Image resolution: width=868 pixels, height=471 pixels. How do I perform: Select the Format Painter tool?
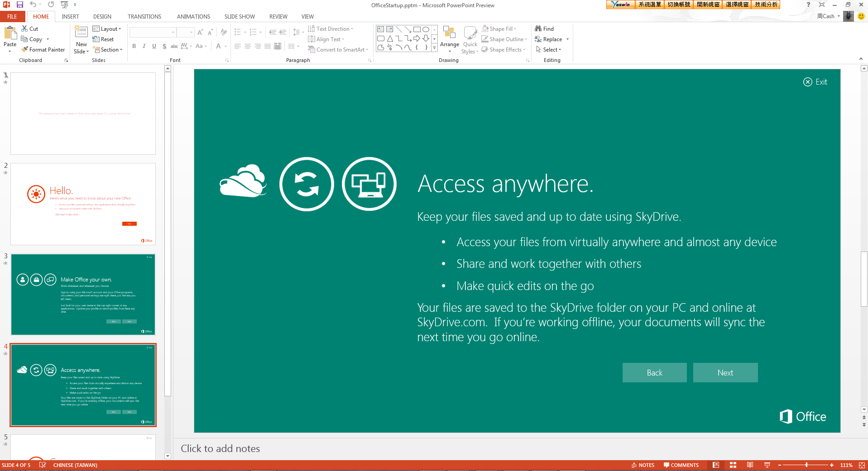43,50
